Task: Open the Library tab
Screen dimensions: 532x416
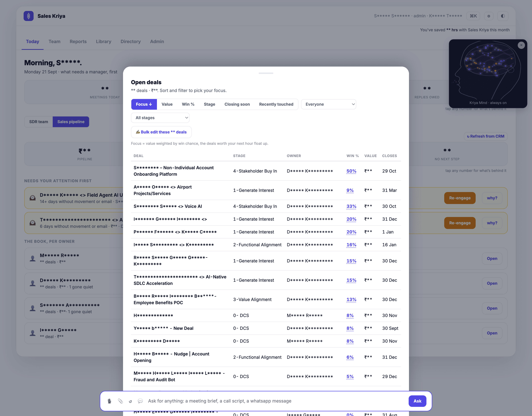Action: point(104,41)
